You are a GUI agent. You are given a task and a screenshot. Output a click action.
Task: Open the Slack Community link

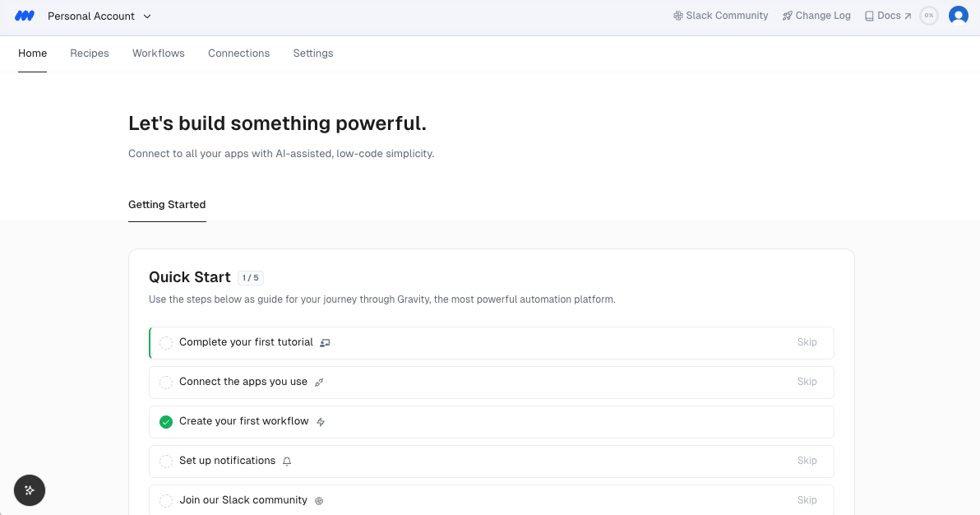(721, 16)
